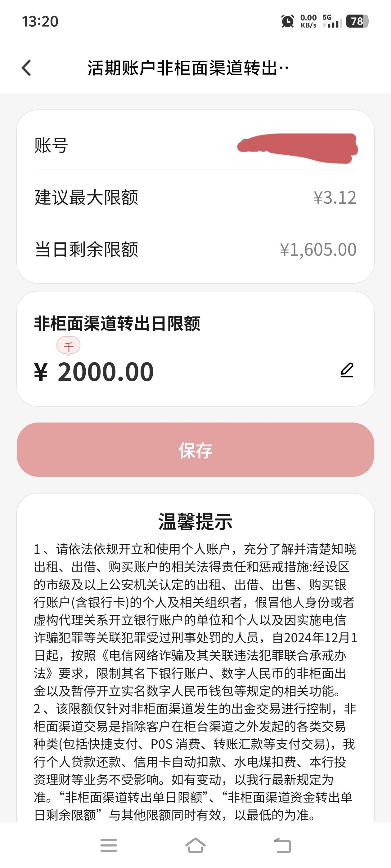
Task: Tap the back arrow icon
Action: tap(26, 68)
